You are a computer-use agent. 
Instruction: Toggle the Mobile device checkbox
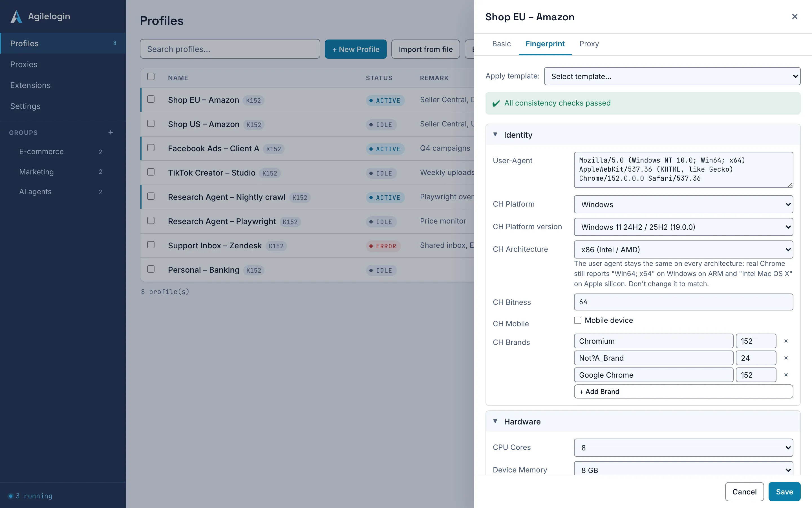point(577,320)
